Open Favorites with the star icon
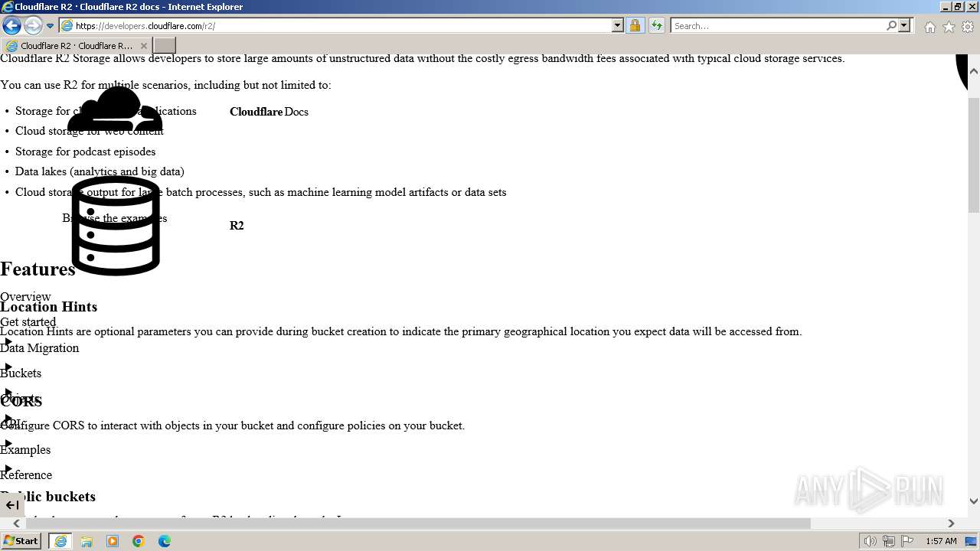 pyautogui.click(x=949, y=27)
